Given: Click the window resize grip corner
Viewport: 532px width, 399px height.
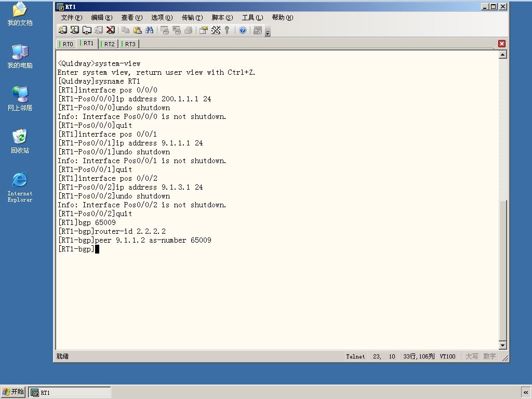Looking at the screenshot, I should click(x=505, y=358).
